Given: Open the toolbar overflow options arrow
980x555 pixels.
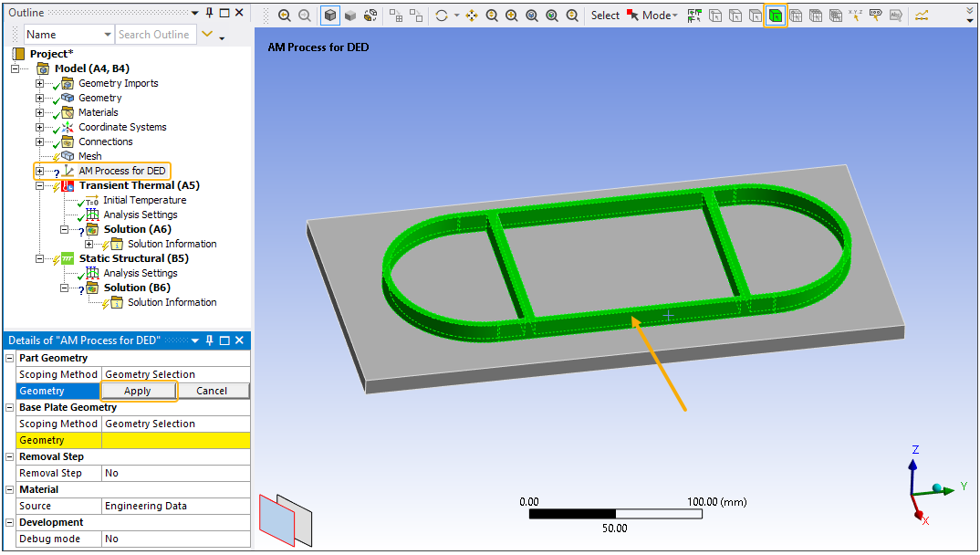Looking at the screenshot, I should (970, 16).
